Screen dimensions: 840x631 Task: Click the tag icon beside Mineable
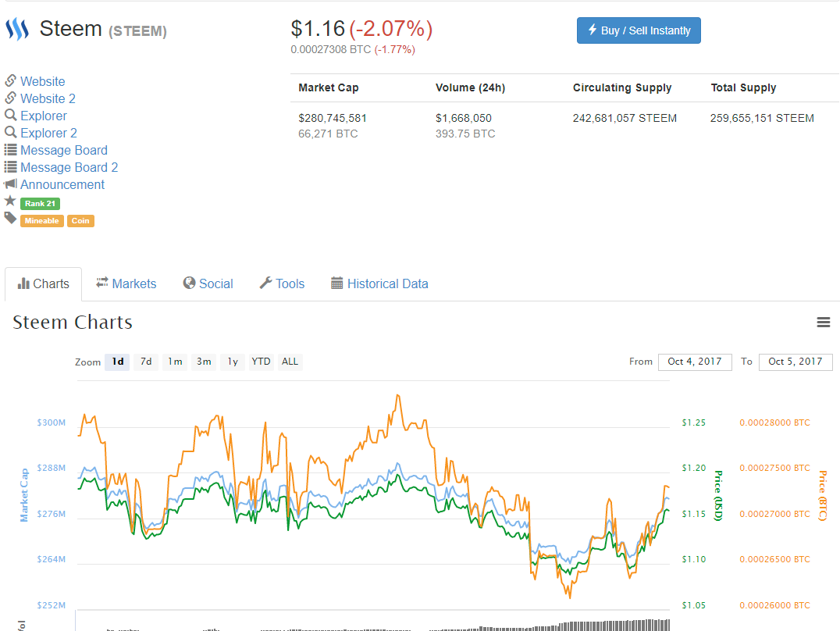pos(10,219)
